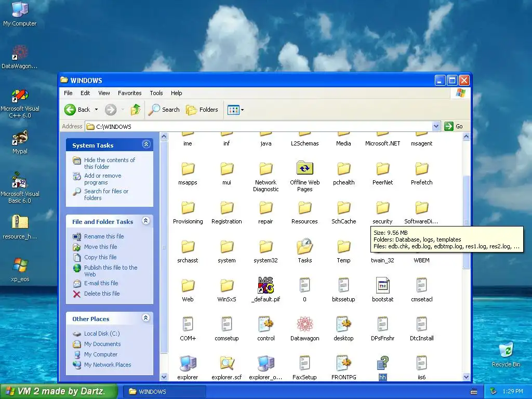Select the explorer program icon
Viewport: 532px width, 399px height.
click(188, 363)
